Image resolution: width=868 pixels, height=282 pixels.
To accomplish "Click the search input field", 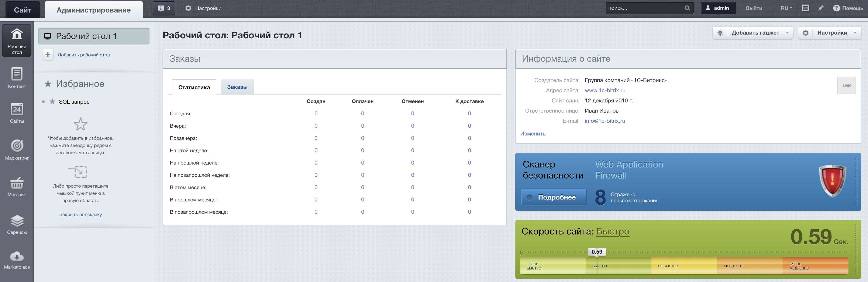I will pyautogui.click(x=644, y=8).
